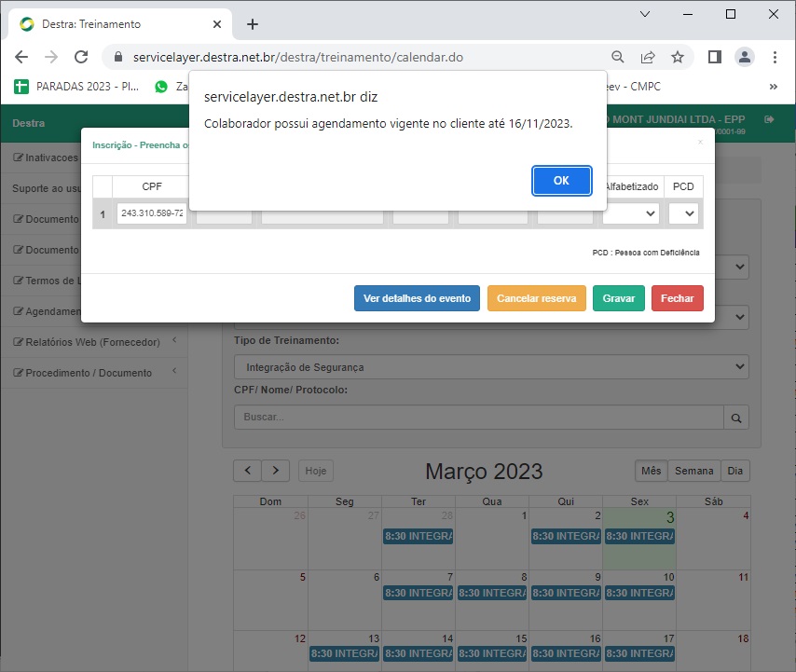
Task: Open the browser side panel icon
Action: (x=715, y=57)
